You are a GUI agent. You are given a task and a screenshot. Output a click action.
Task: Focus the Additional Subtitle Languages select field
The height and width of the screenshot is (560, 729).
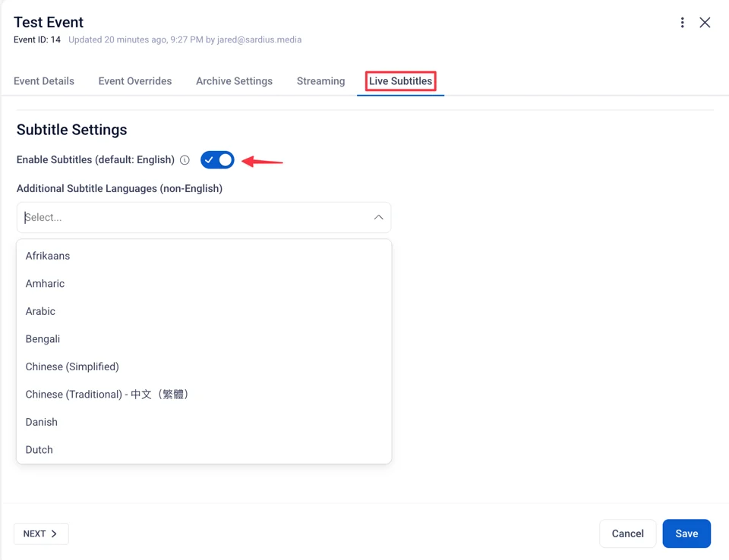tap(204, 217)
